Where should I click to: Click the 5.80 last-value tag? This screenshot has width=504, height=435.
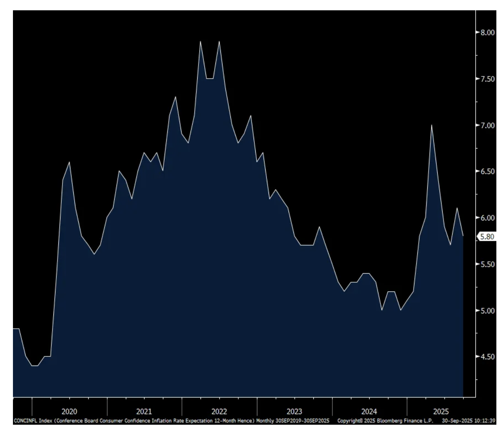tap(487, 237)
